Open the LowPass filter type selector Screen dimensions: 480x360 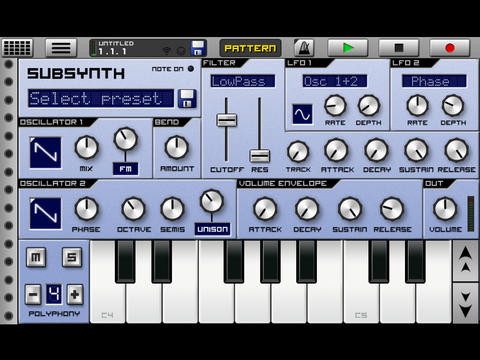click(x=243, y=81)
